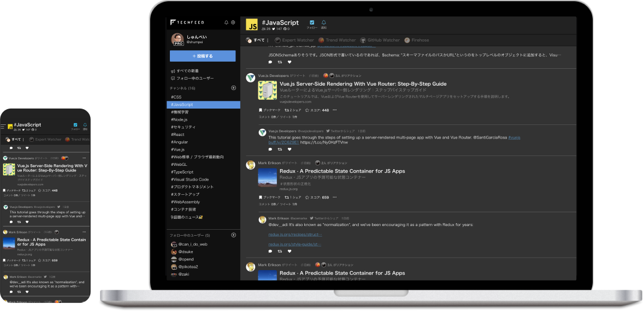Retweet the Vue.js Developers tweet on laptop
The image size is (644, 311).
[280, 149]
